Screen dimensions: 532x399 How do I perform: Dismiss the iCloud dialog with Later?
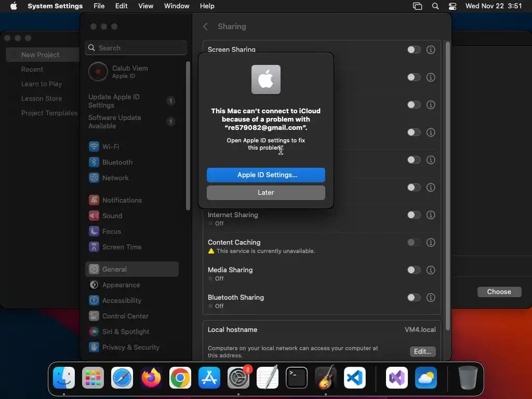tap(266, 193)
